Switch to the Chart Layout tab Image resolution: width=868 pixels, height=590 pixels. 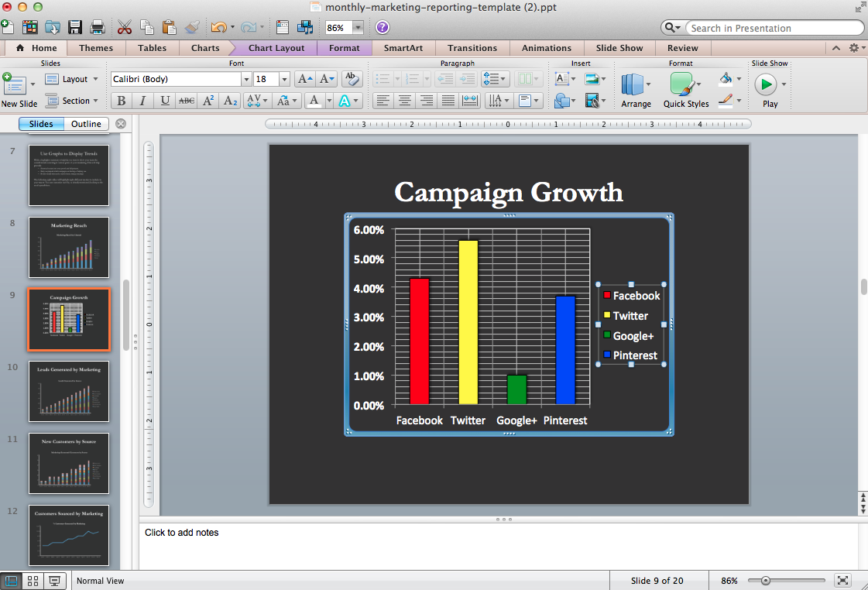coord(276,48)
